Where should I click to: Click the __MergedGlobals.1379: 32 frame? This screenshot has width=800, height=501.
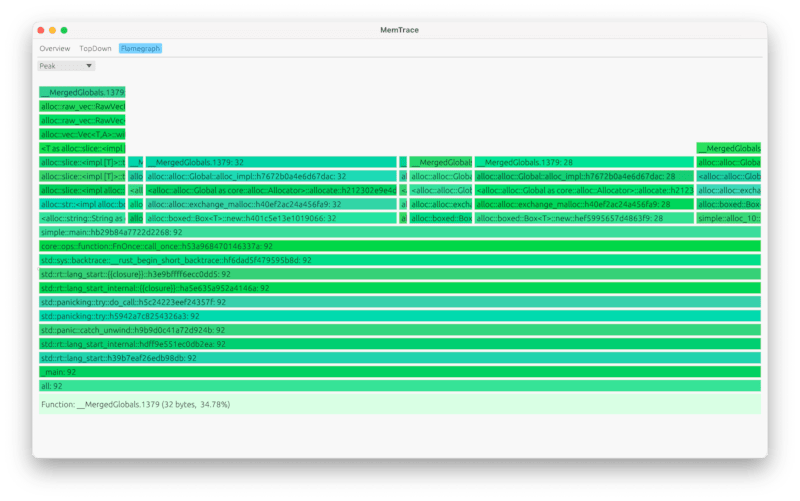(x=270, y=161)
